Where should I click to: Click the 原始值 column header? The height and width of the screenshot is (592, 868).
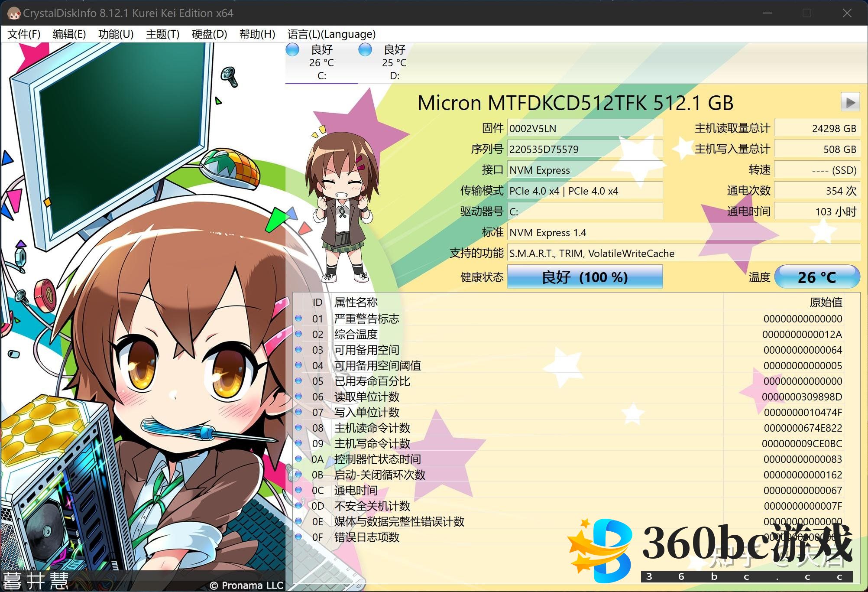tap(826, 302)
